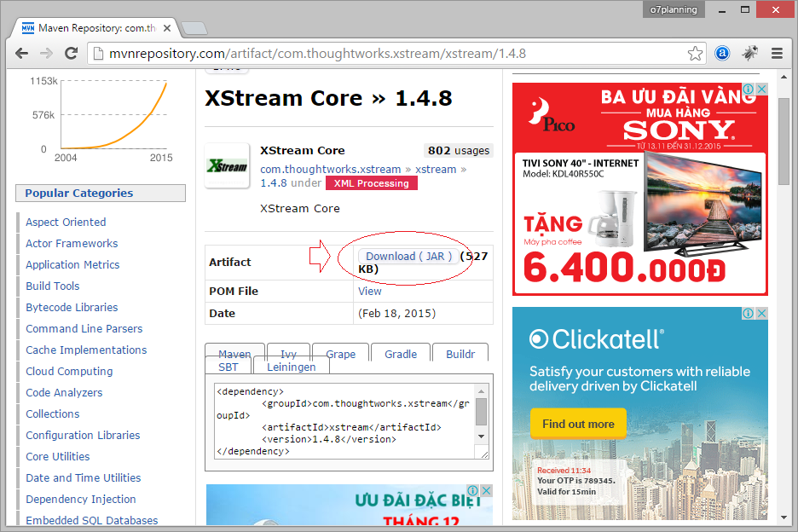The image size is (798, 532).
Task: Bookmark this page with the star icon
Action: pos(695,53)
